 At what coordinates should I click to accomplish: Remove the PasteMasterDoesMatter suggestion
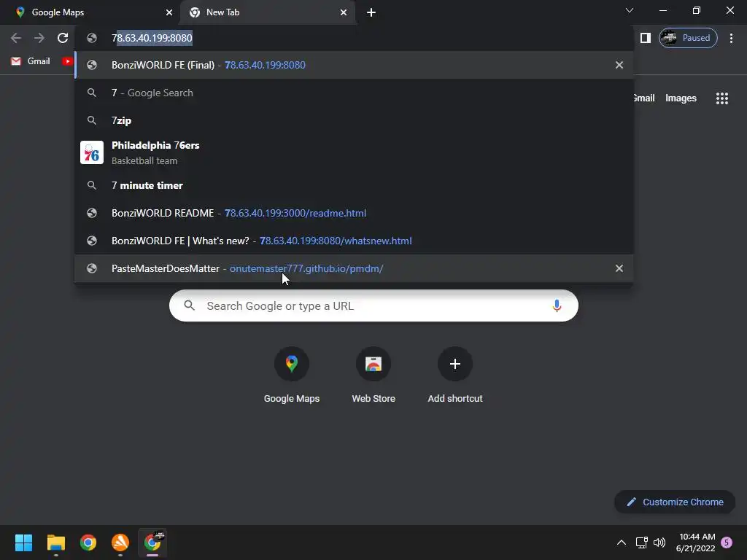pos(619,268)
